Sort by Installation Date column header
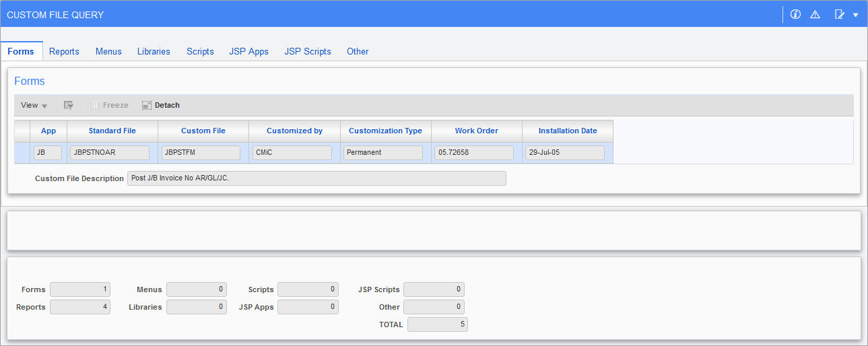The height and width of the screenshot is (346, 868). pyautogui.click(x=568, y=131)
